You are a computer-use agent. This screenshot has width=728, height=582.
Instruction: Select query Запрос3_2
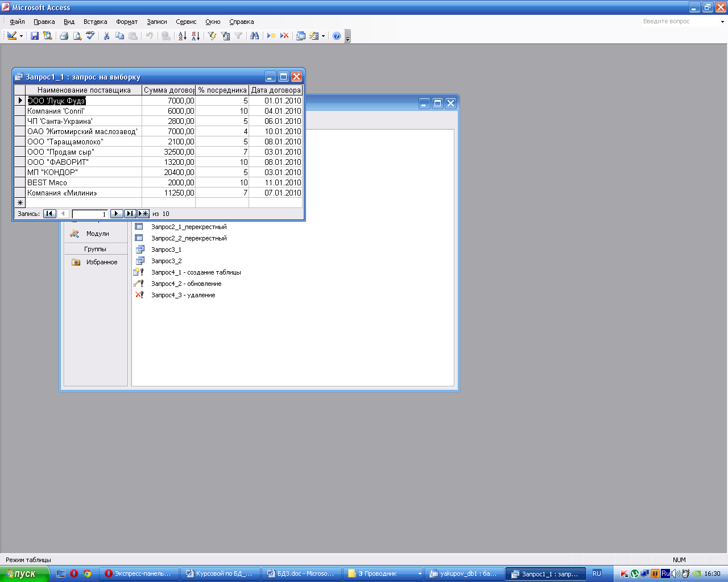coord(166,261)
